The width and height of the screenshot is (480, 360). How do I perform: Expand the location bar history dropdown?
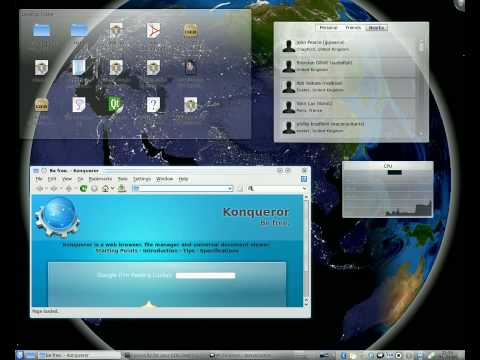click(230, 189)
